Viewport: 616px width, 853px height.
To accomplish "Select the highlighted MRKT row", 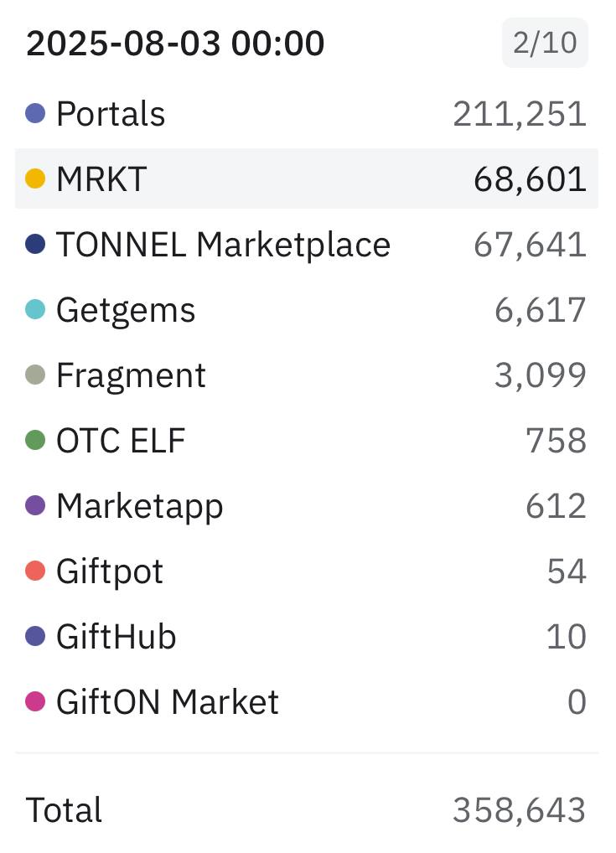I will pos(307,178).
